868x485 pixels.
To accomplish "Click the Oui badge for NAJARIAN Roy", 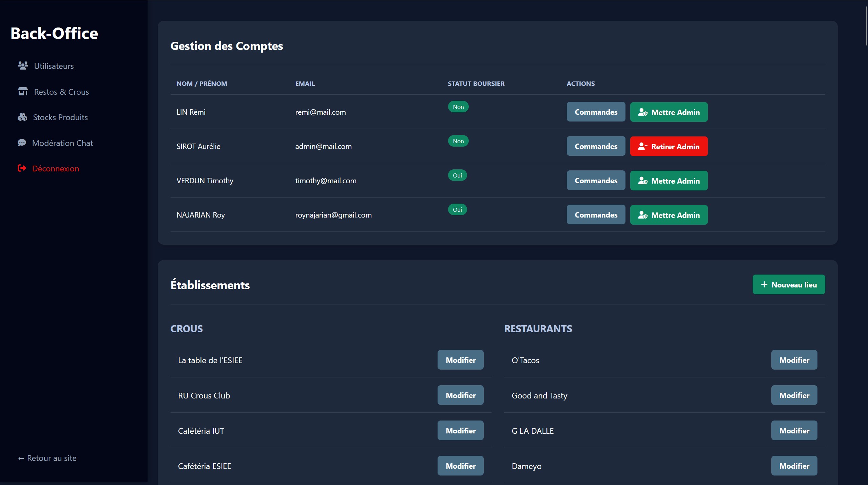I will pos(458,210).
